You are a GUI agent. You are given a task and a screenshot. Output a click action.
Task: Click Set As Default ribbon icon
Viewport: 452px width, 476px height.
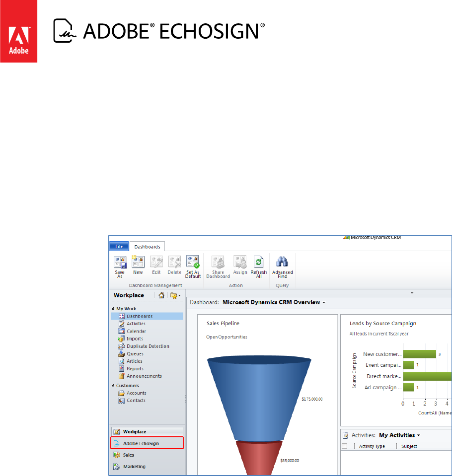pos(193,262)
